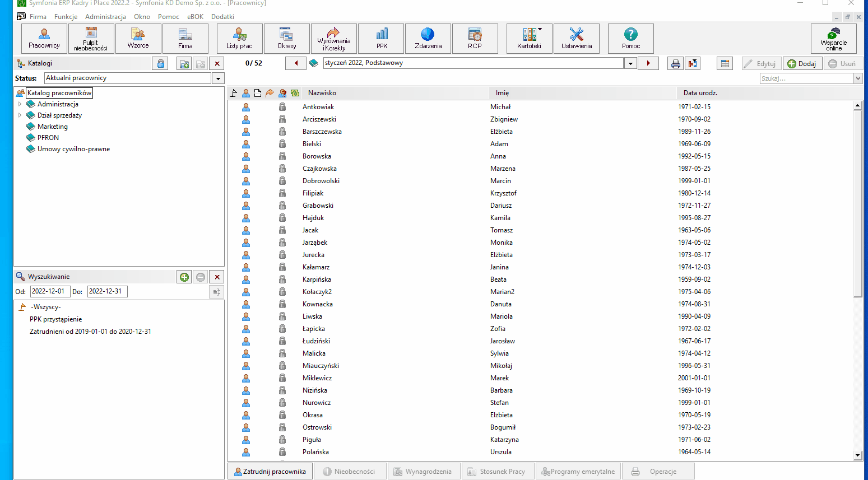Select the -Wszyscy- filter entry
This screenshot has width=868, height=480.
(45, 307)
